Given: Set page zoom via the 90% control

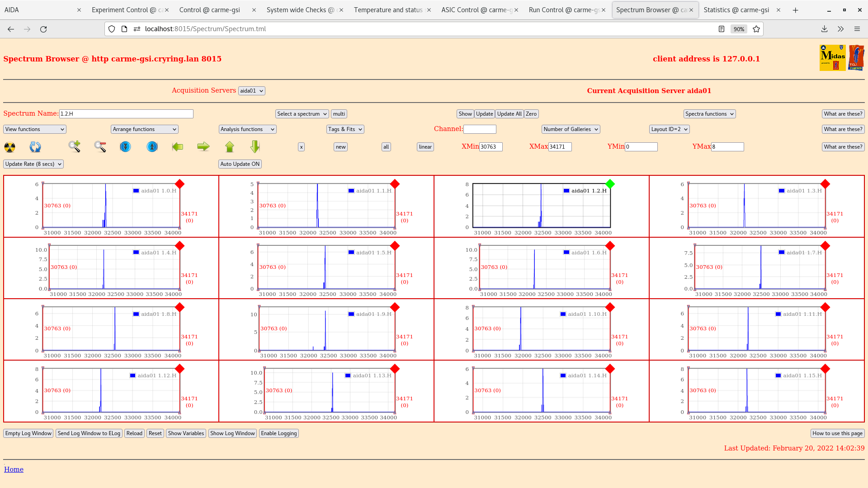Looking at the screenshot, I should (739, 28).
